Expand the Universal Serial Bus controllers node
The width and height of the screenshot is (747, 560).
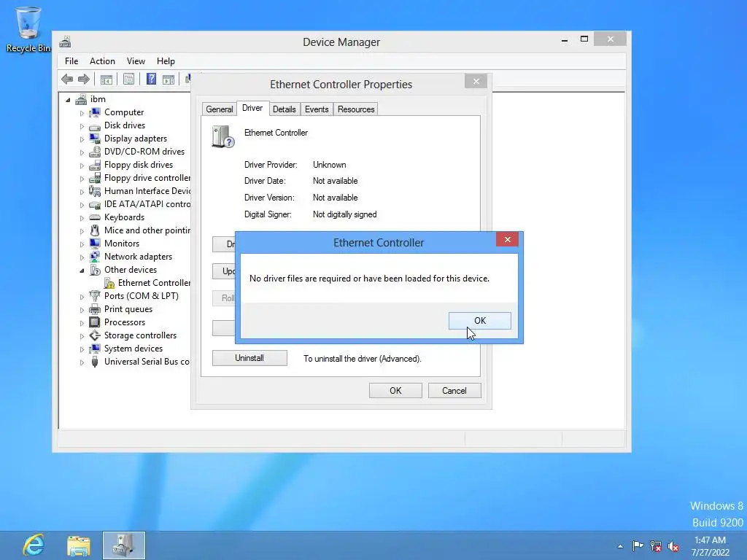(82, 362)
